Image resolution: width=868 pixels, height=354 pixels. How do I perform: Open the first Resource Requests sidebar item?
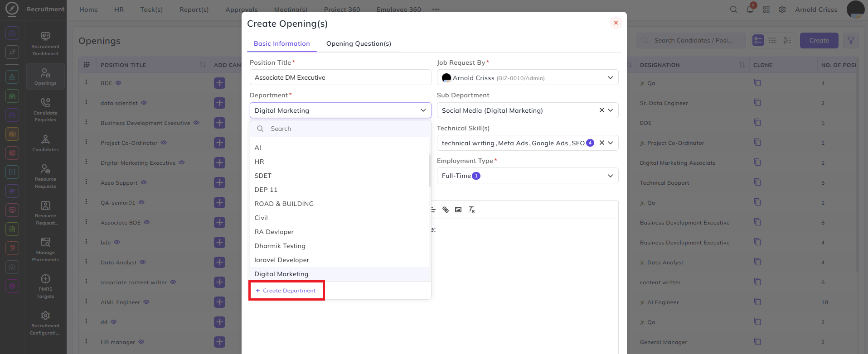[x=45, y=176]
